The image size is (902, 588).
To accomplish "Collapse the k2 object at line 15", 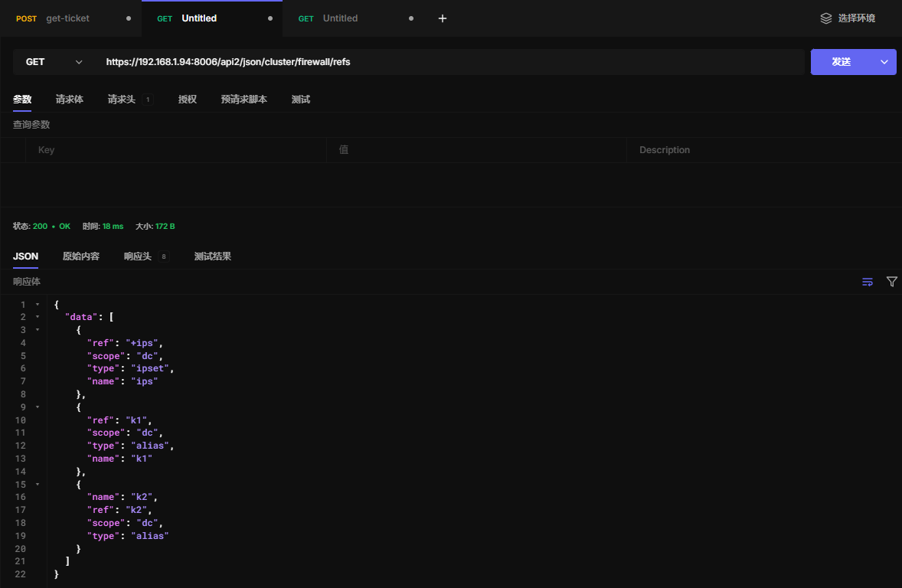I will coord(38,485).
